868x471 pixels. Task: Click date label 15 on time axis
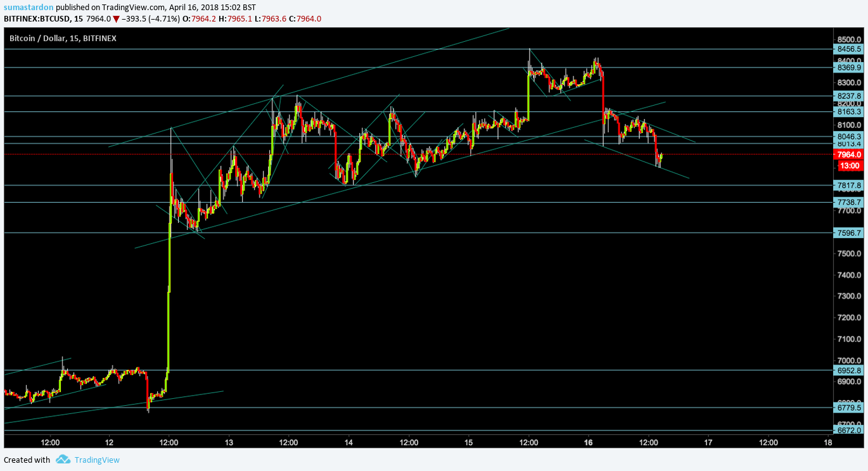(x=469, y=442)
